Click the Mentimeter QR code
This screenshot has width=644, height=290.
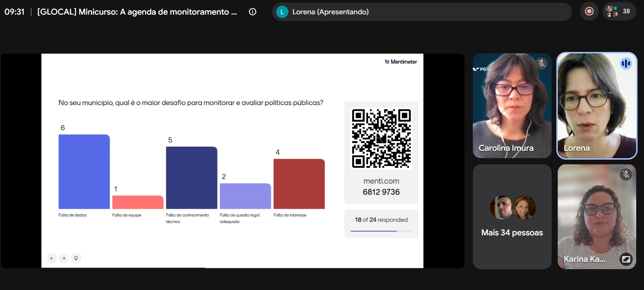[x=381, y=139]
